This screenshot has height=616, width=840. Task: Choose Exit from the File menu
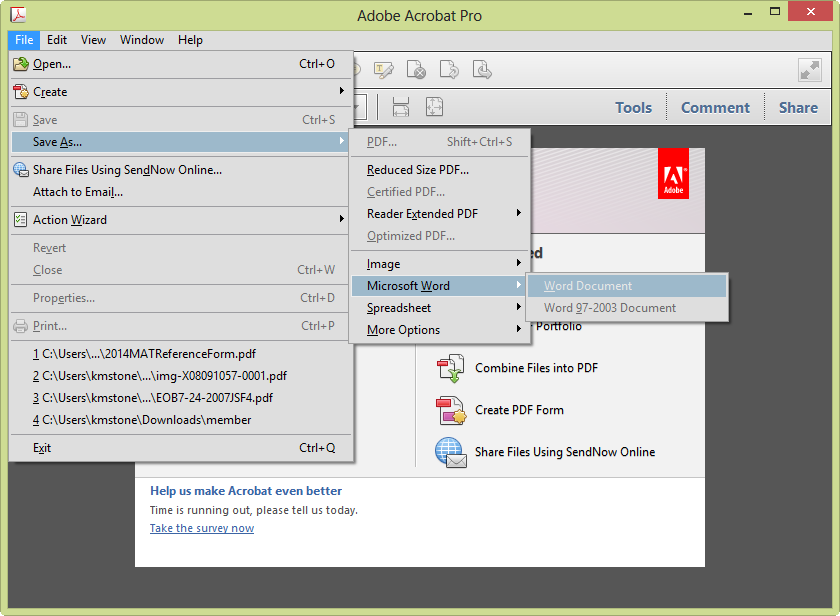(181, 448)
